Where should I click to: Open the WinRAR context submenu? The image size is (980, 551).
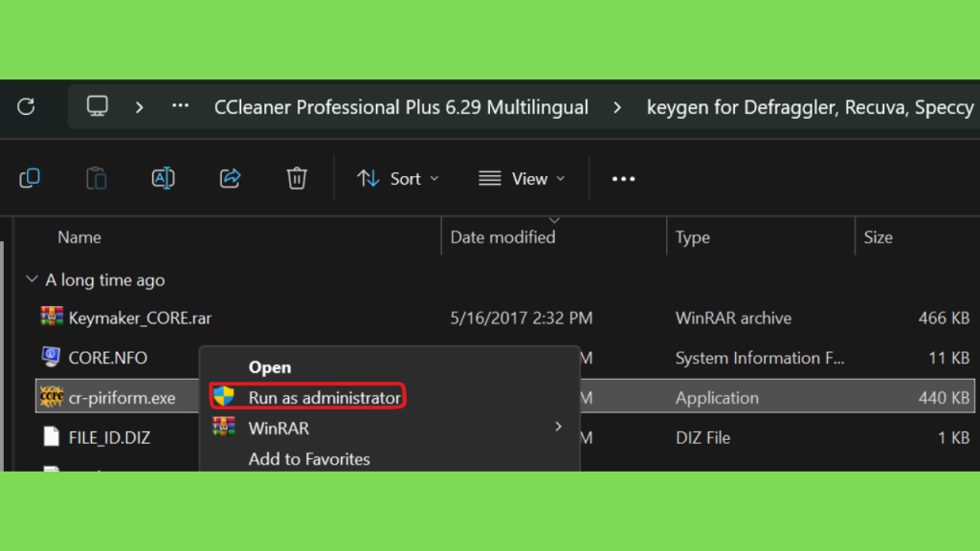[x=278, y=429]
